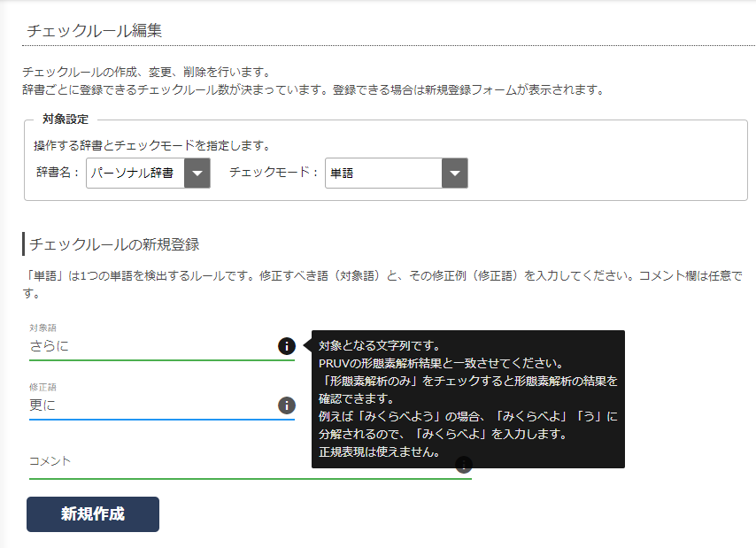View the tooltip icon explaining morphological analysis
The height and width of the screenshot is (548, 756).
pos(287,346)
